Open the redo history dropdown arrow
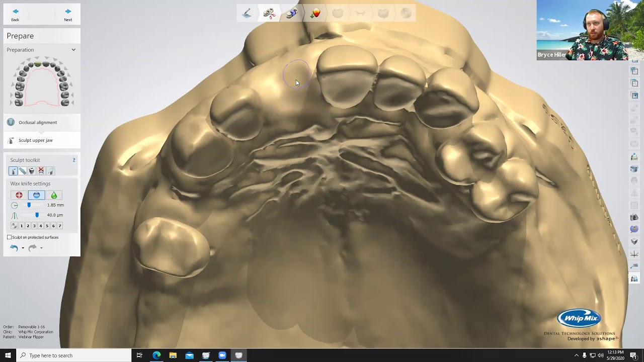Viewport: 644px width, 362px height. pyautogui.click(x=41, y=248)
